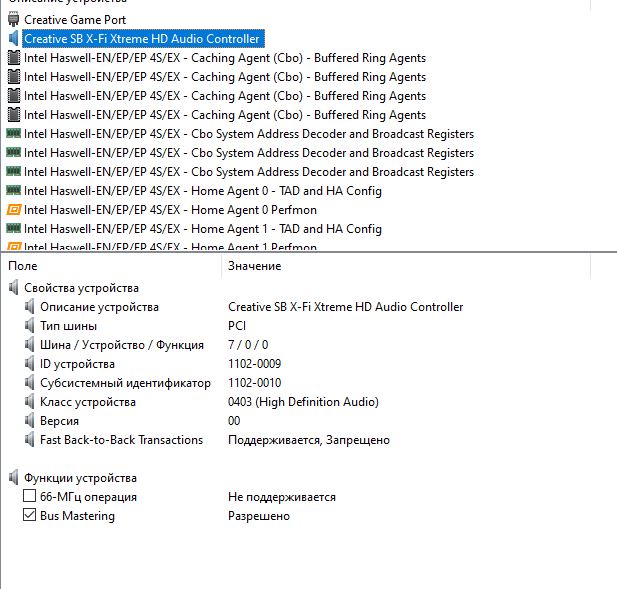Click the Функции устройства group heading
617x589 pixels.
point(80,478)
